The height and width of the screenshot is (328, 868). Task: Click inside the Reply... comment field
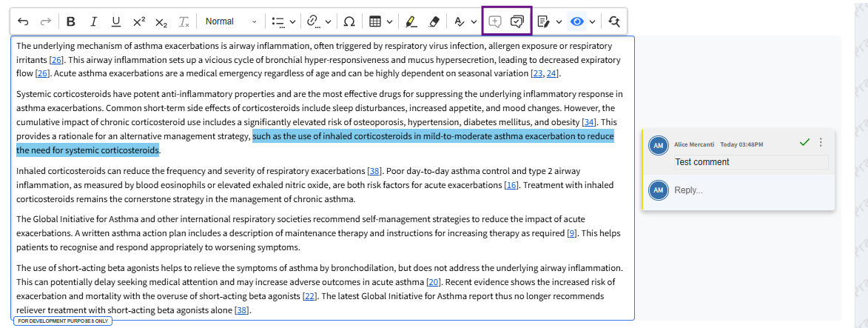click(x=747, y=190)
